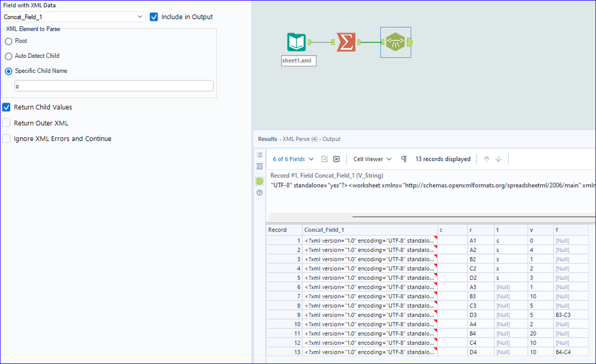Select cell D4 in the r column

tap(481, 352)
